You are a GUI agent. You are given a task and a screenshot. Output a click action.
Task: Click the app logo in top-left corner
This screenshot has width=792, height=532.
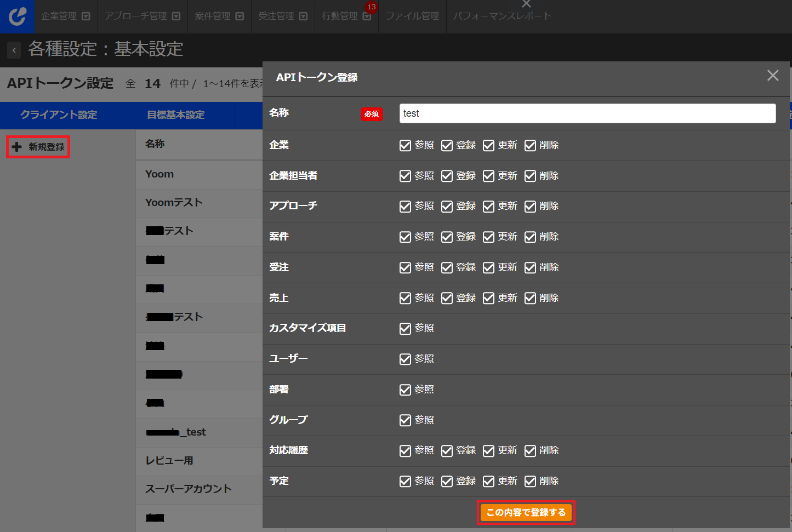pos(17,16)
